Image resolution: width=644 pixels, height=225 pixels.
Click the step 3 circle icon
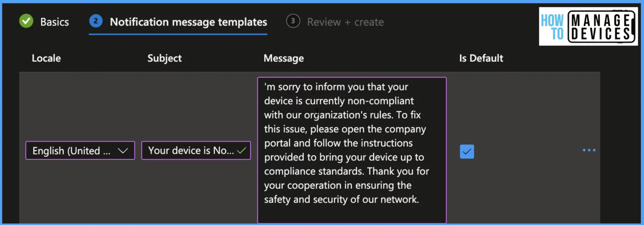(293, 21)
